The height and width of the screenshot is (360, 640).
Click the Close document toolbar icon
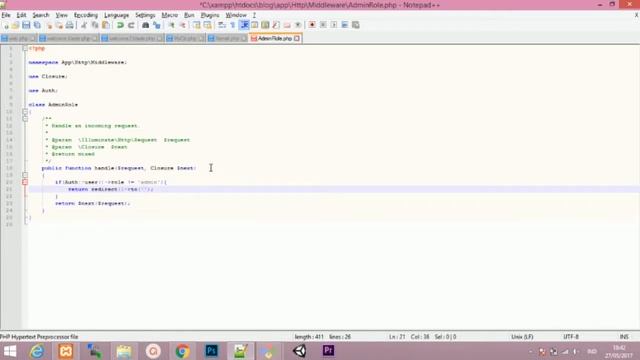[49, 25]
